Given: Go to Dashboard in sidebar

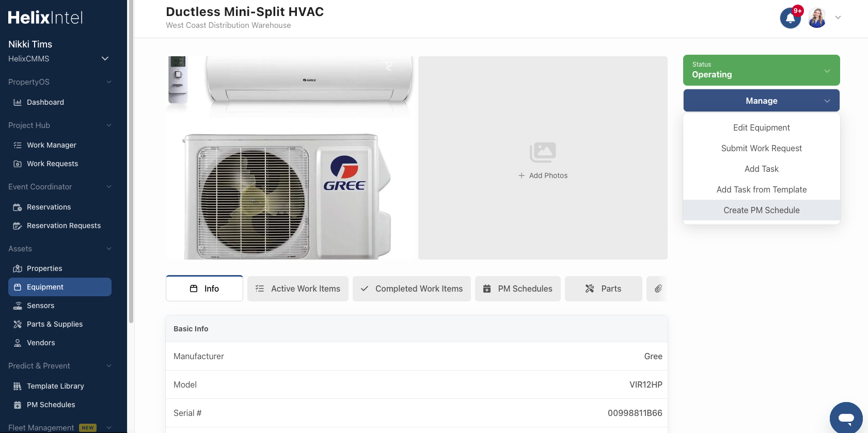Looking at the screenshot, I should coord(60,102).
